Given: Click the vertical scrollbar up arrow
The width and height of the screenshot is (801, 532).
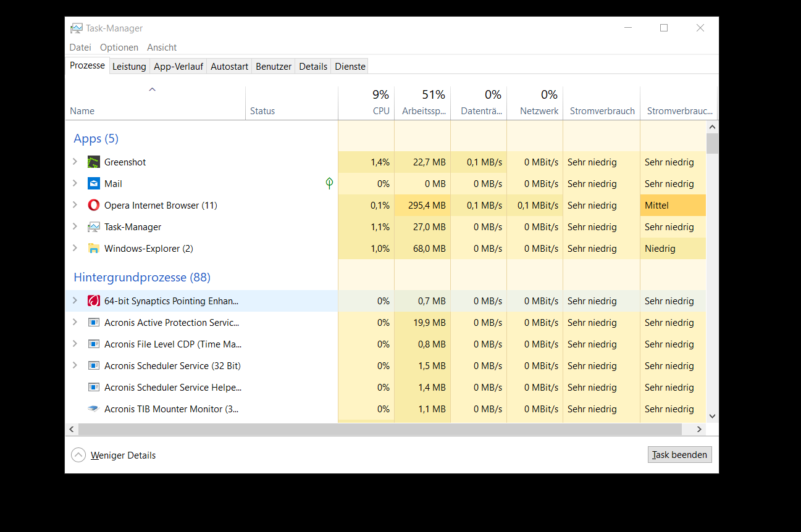Looking at the screenshot, I should [712, 127].
